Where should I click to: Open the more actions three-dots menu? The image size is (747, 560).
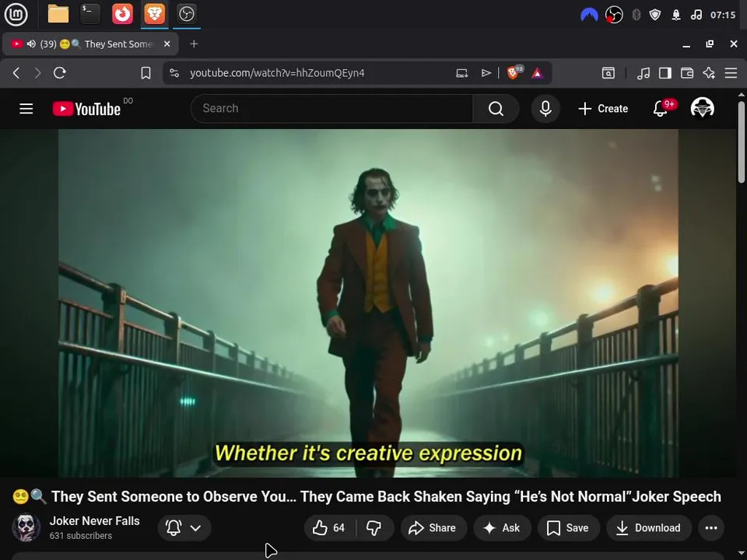(x=711, y=527)
